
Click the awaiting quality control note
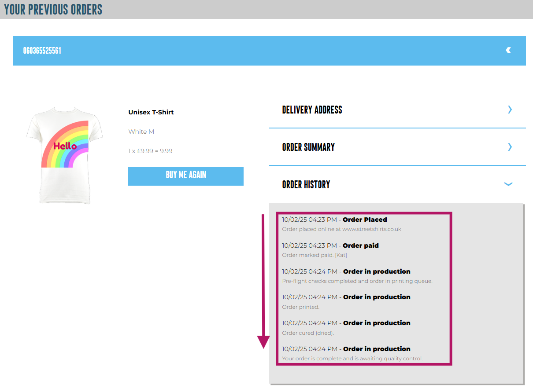(352, 359)
